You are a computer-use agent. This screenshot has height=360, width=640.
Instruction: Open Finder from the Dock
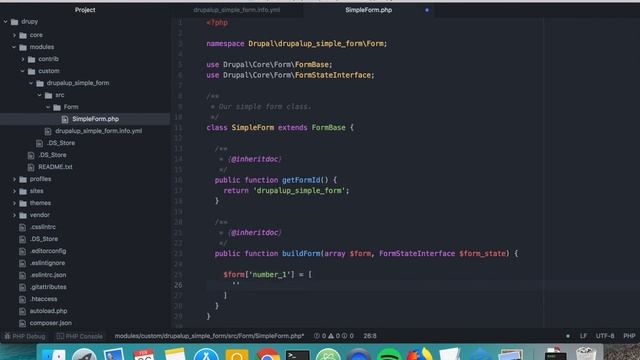(x=53, y=354)
